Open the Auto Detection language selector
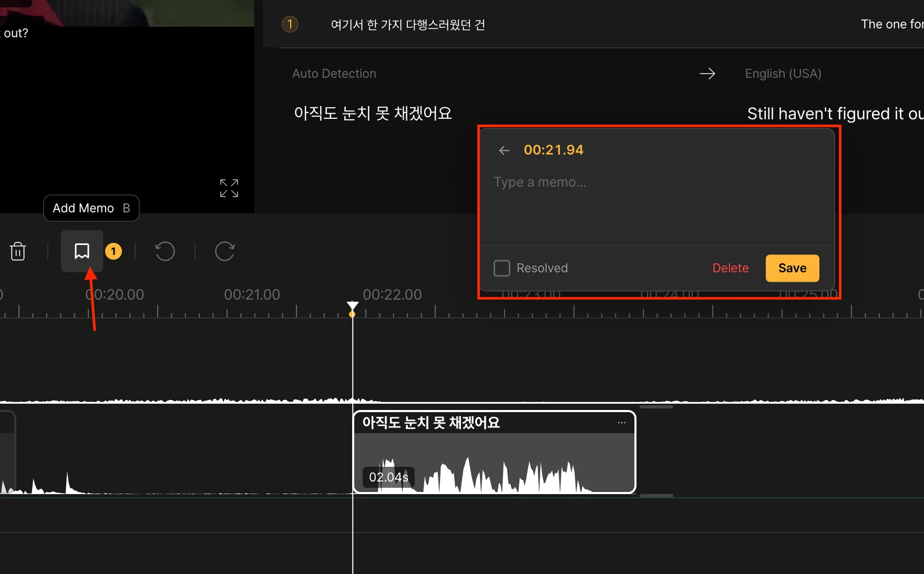 click(x=334, y=74)
